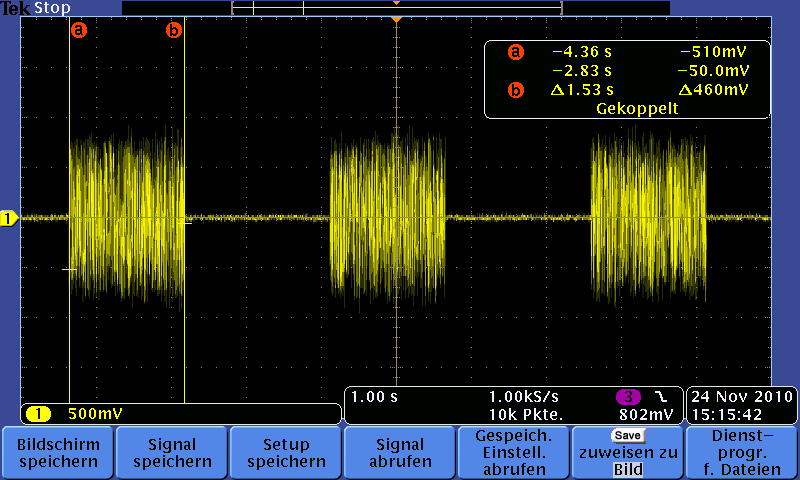Click '1.00kS/s' sample rate readout

(523, 397)
